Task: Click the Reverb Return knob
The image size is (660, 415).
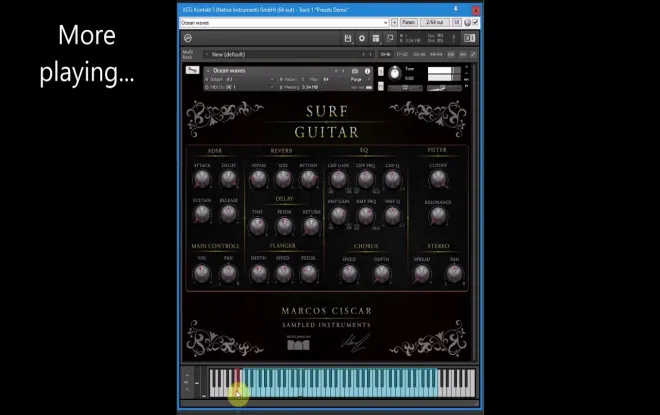Action: 309,179
